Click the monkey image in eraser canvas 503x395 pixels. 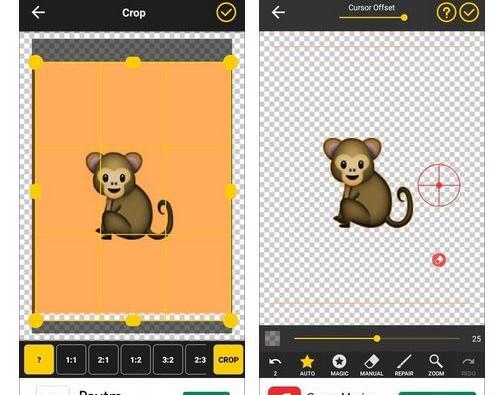coord(368,183)
